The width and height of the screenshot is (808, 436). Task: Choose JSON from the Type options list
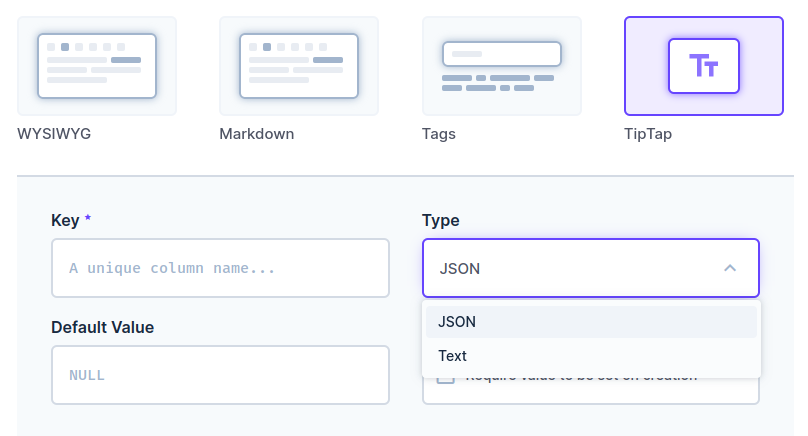[457, 322]
